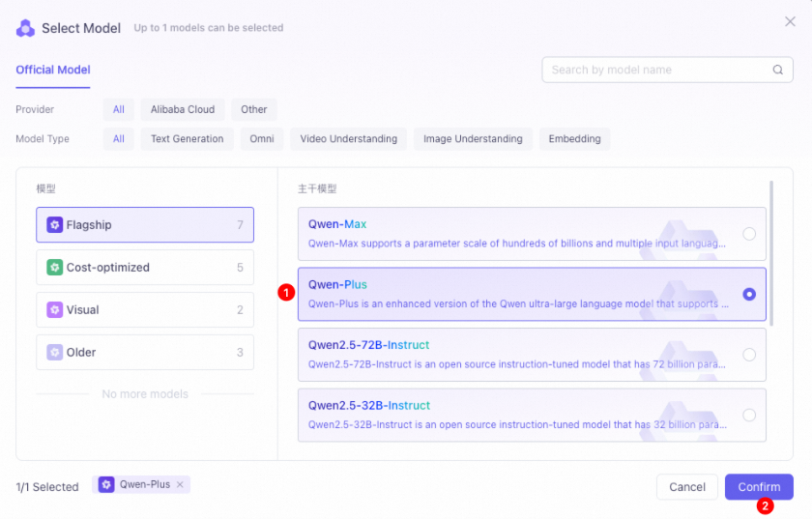Close the Select Model dialog
The height and width of the screenshot is (519, 812).
[x=790, y=21]
